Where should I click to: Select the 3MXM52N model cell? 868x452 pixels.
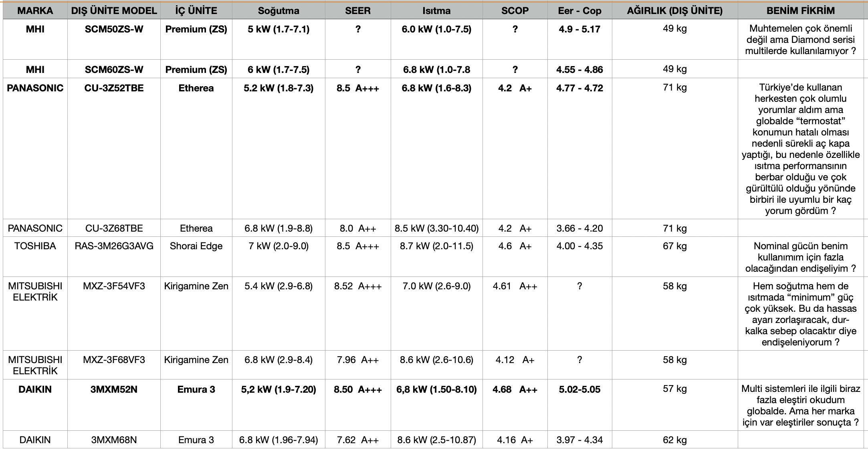pos(114,389)
